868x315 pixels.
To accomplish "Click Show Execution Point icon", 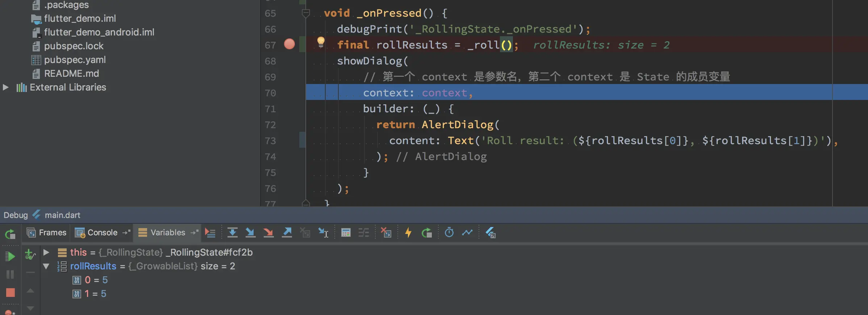I will coord(210,232).
